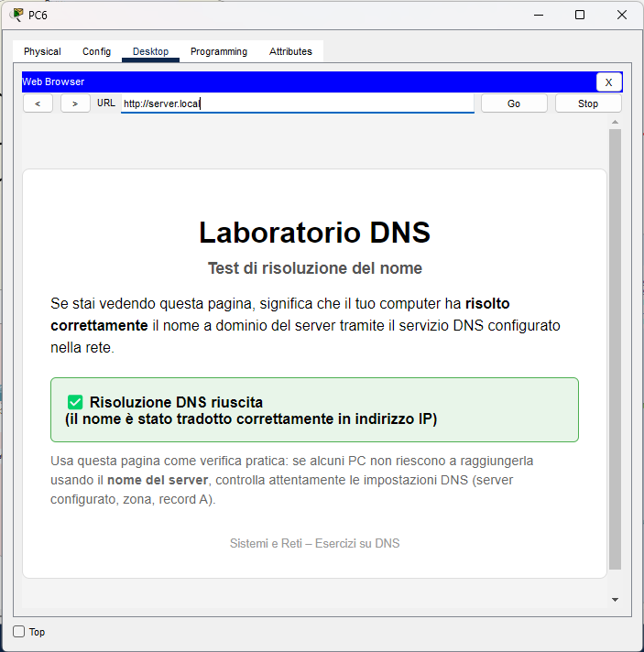The image size is (644, 652).
Task: Click the scrollbar down arrow
Action: coord(615,600)
